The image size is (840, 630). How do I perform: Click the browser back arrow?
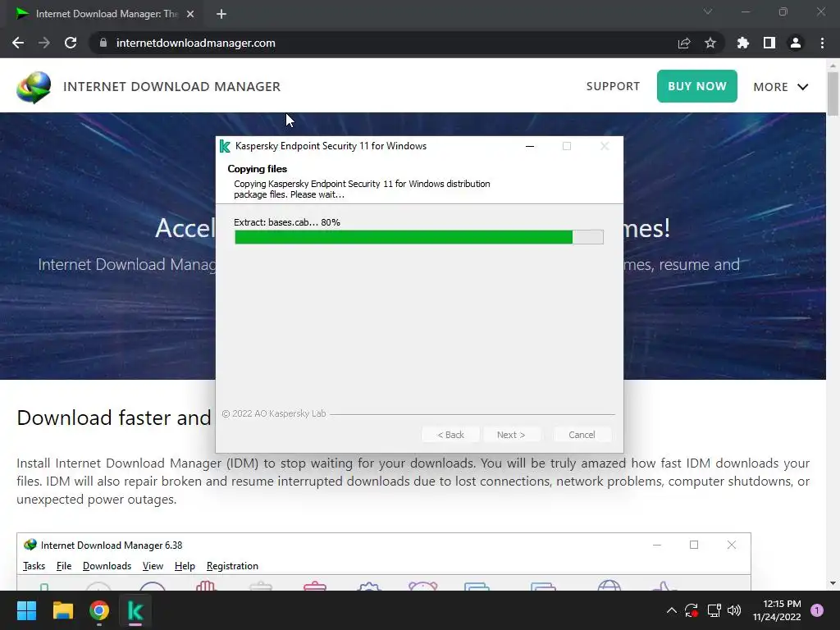pyautogui.click(x=18, y=43)
